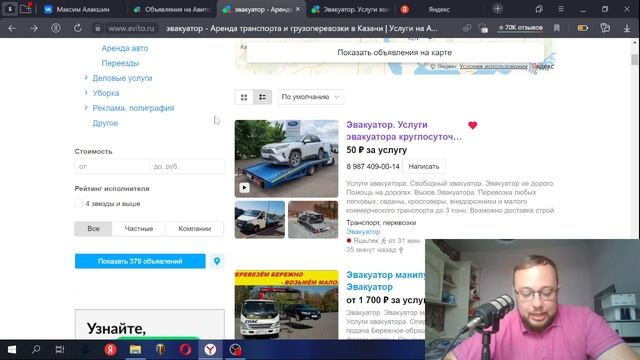Image resolution: width=640 pixels, height=360 pixels.
Task: Click phone number 8 987 409-00-14
Action: (373, 167)
